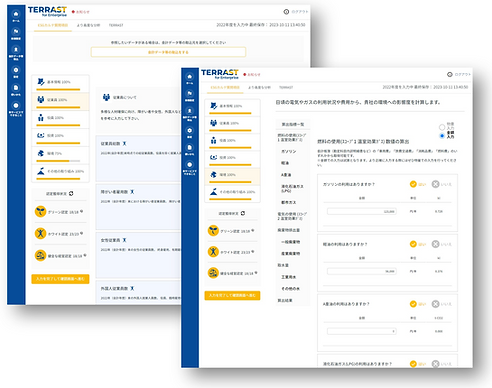
Task: Click icon next to 女性従業員 in back window
Action: 124,240
